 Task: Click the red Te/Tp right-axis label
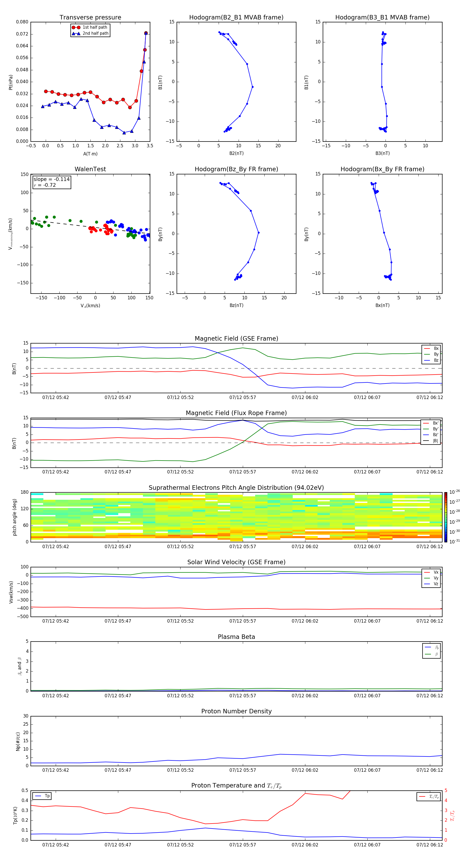point(452,815)
